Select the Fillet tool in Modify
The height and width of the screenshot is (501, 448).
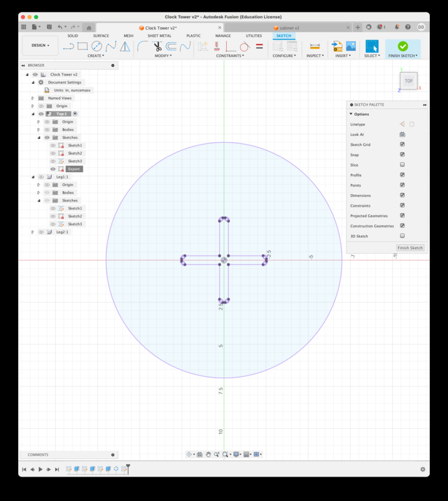click(142, 46)
